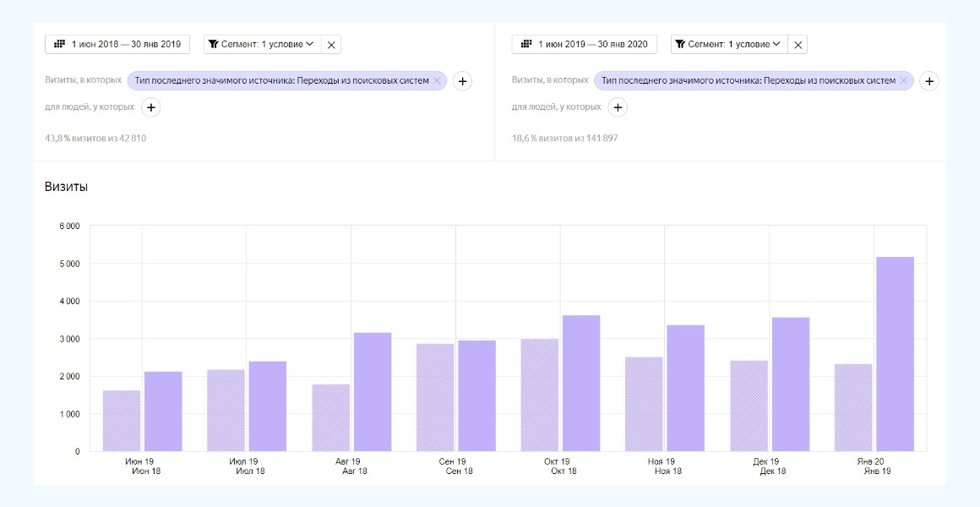Select the hatched bar for Авг 18
This screenshot has width=980, height=507.
coord(330,418)
